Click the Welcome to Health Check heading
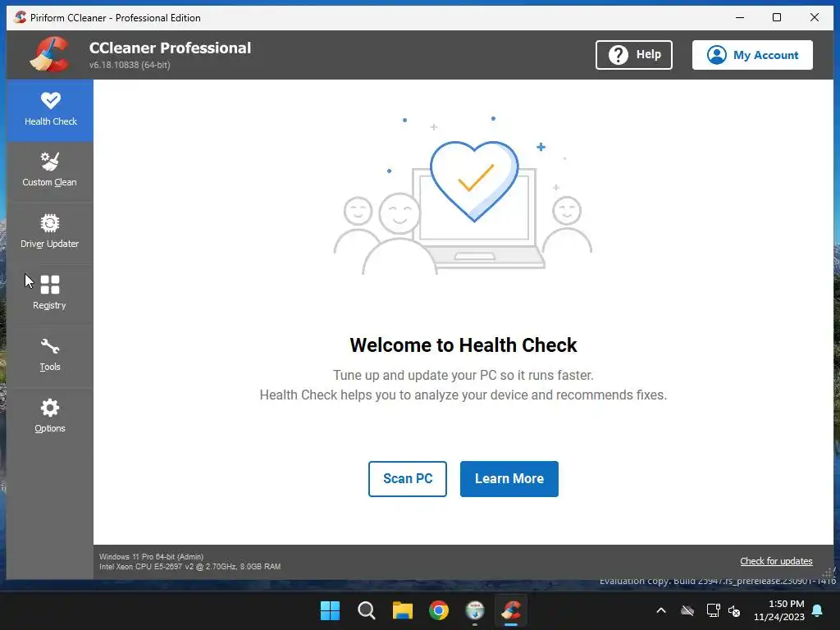This screenshot has height=630, width=840. pyautogui.click(x=463, y=345)
